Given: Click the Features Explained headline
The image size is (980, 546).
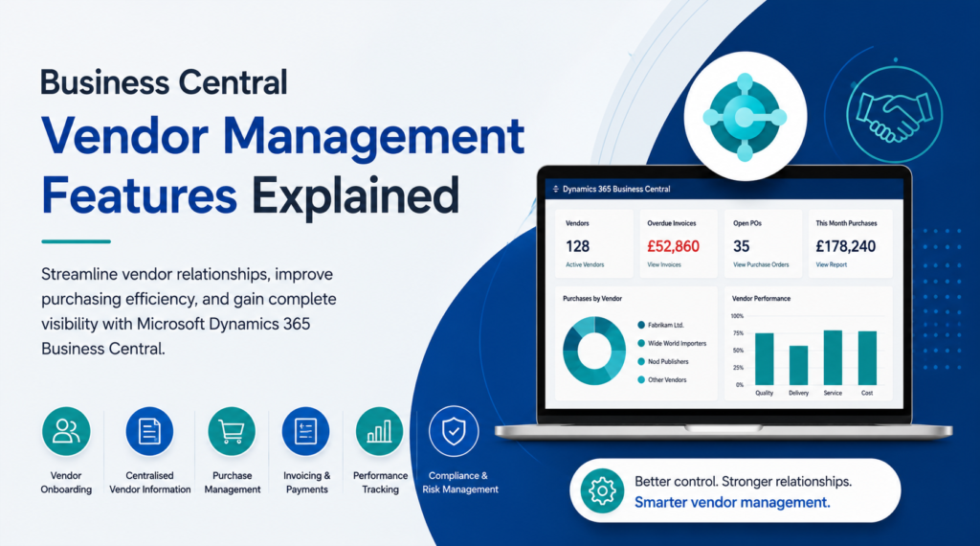Looking at the screenshot, I should click(x=250, y=195).
